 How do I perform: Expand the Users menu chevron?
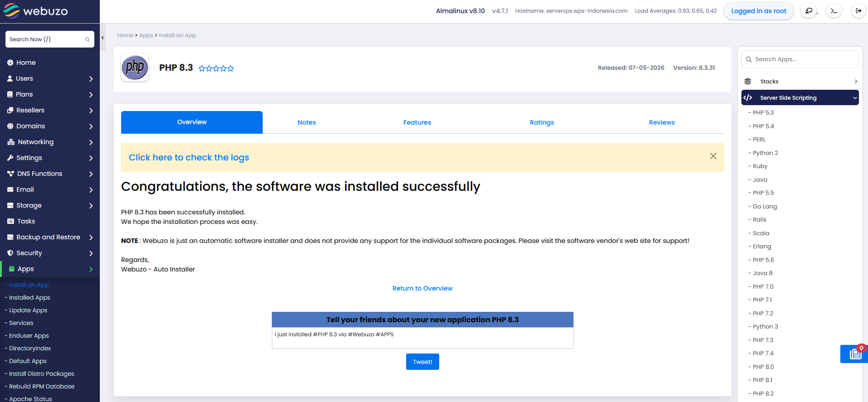point(91,79)
